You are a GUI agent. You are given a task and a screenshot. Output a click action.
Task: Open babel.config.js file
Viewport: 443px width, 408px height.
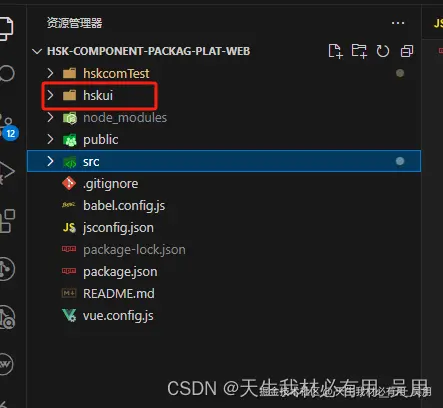(124, 206)
